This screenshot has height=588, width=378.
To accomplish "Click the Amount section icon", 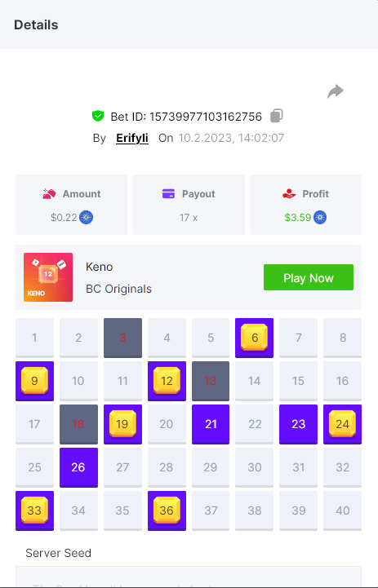I will [x=49, y=194].
